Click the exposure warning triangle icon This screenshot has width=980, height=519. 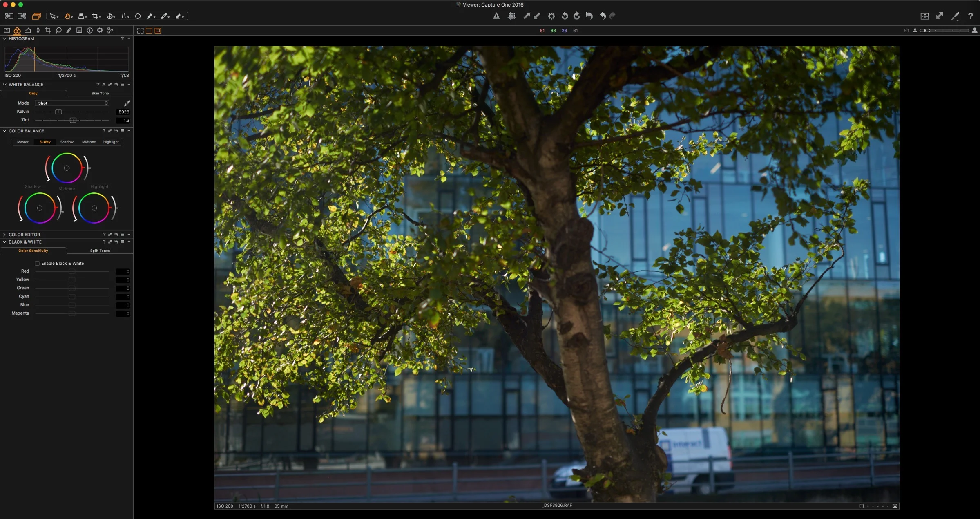pos(496,16)
